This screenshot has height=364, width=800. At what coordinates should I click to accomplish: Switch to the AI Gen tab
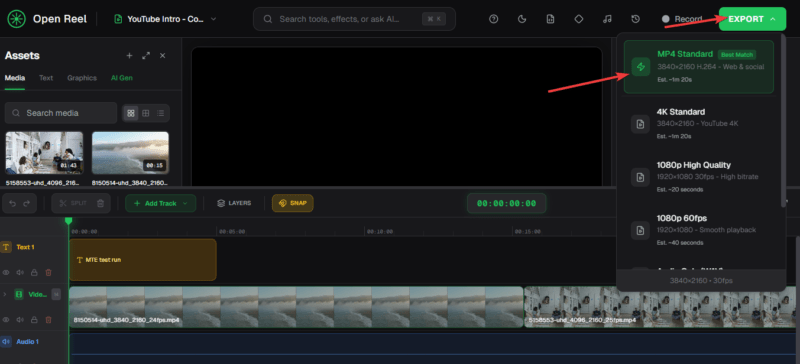[x=122, y=78]
